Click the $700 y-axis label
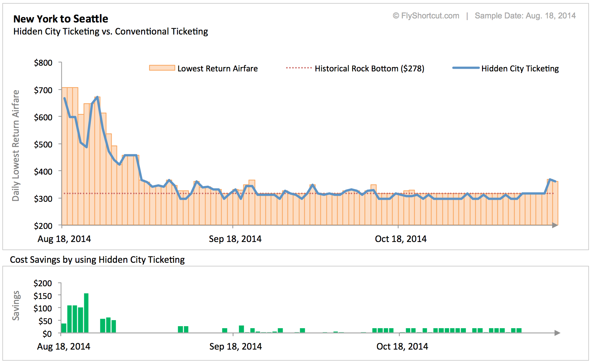 tap(43, 90)
